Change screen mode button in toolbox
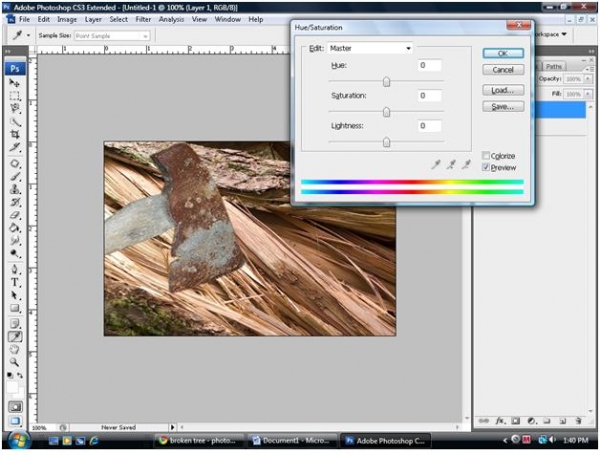This screenshot has height=455, width=600. [x=15, y=421]
